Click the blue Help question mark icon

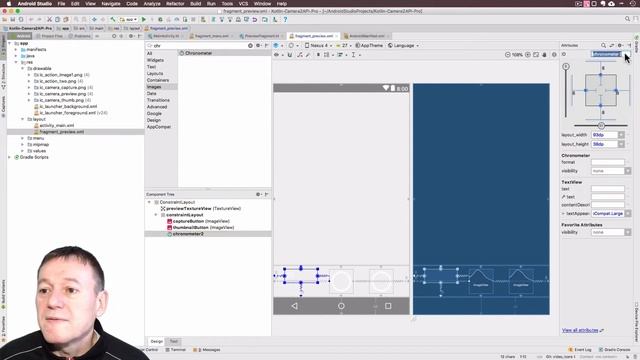point(285,19)
